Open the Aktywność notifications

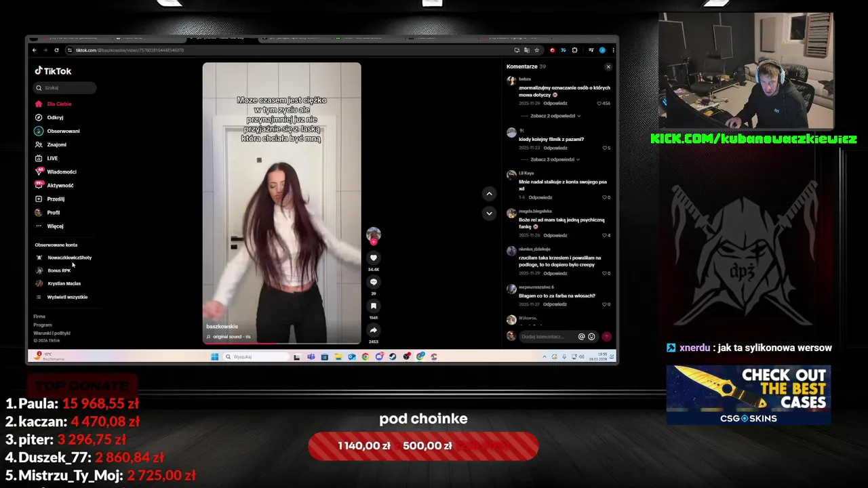54,185
